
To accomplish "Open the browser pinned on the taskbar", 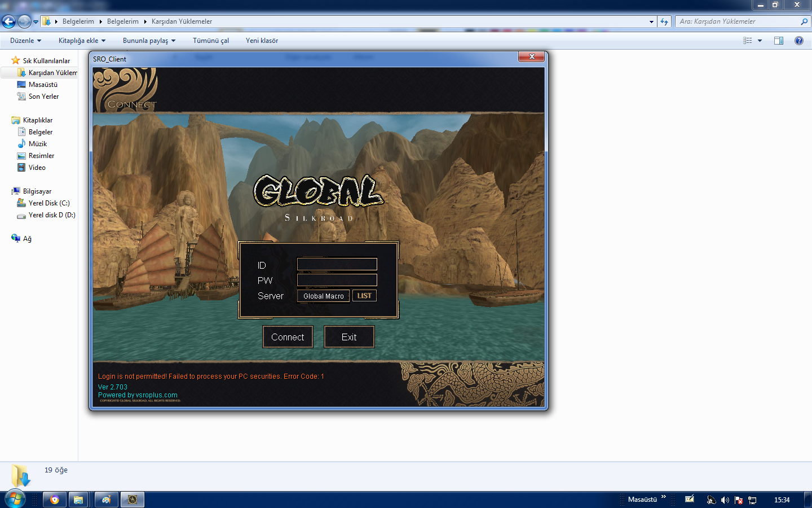I will coord(54,500).
